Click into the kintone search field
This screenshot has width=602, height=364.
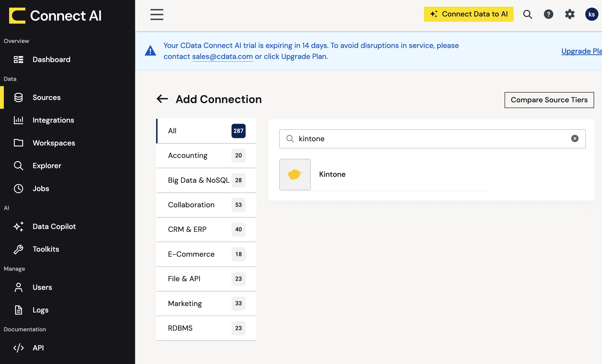coord(432,139)
